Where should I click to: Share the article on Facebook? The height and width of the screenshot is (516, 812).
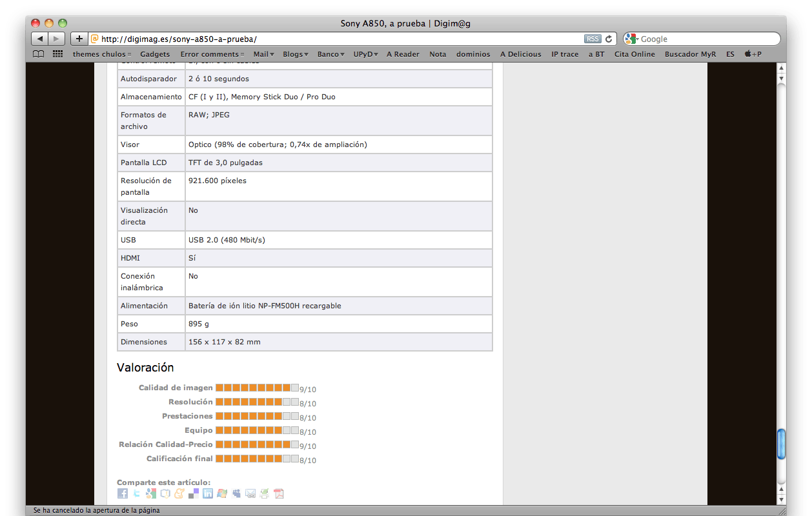click(x=123, y=493)
